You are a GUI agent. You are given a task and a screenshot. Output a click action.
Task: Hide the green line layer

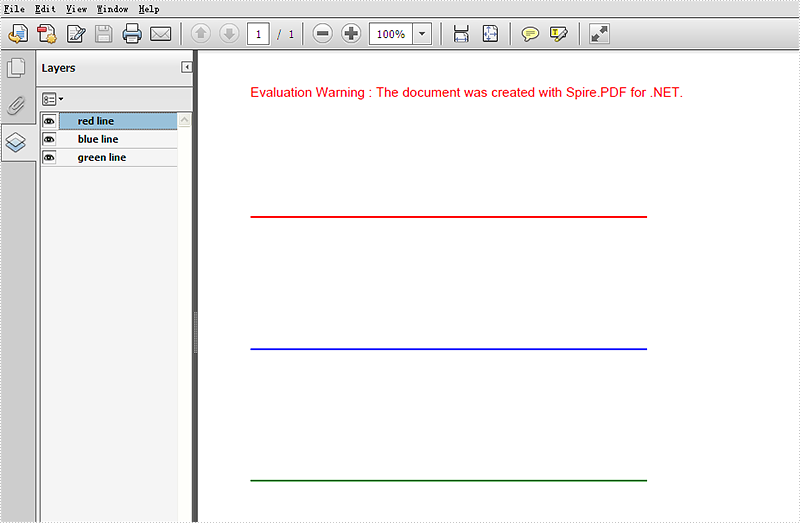coord(49,158)
